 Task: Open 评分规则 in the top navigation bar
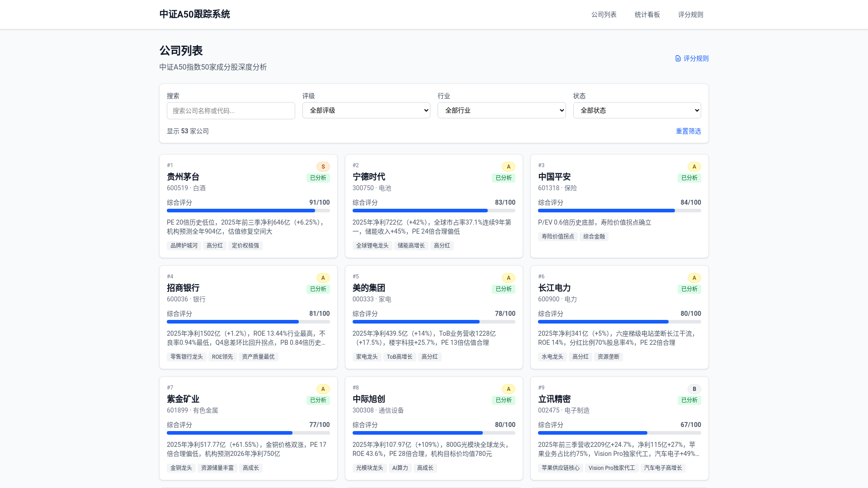[691, 14]
